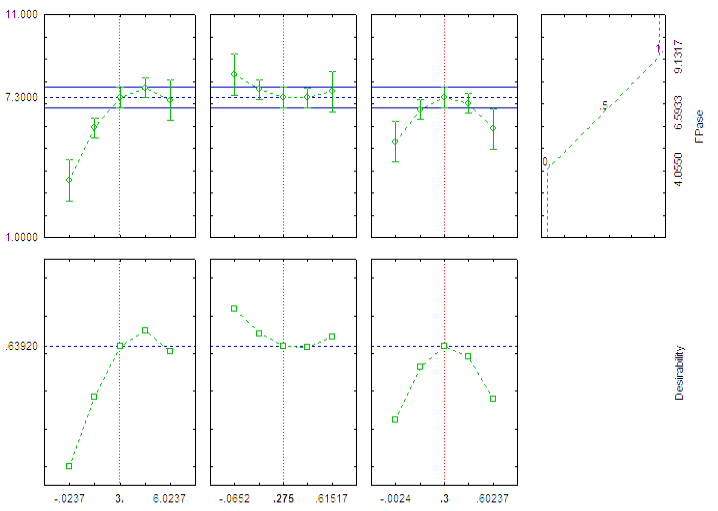Select the 6.5933 rotated axis value
This screenshot has height=511, width=718.
pyautogui.click(x=678, y=113)
